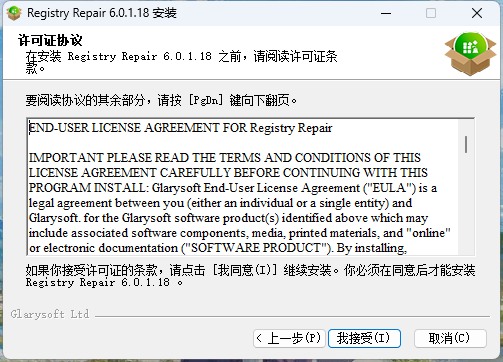The width and height of the screenshot is (503, 362).
Task: Click the Registry Repair title bar icon
Action: point(14,13)
